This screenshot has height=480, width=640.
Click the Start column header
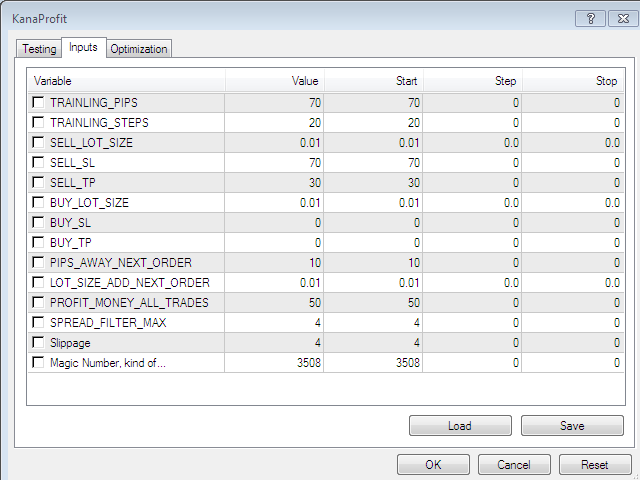[x=373, y=81]
